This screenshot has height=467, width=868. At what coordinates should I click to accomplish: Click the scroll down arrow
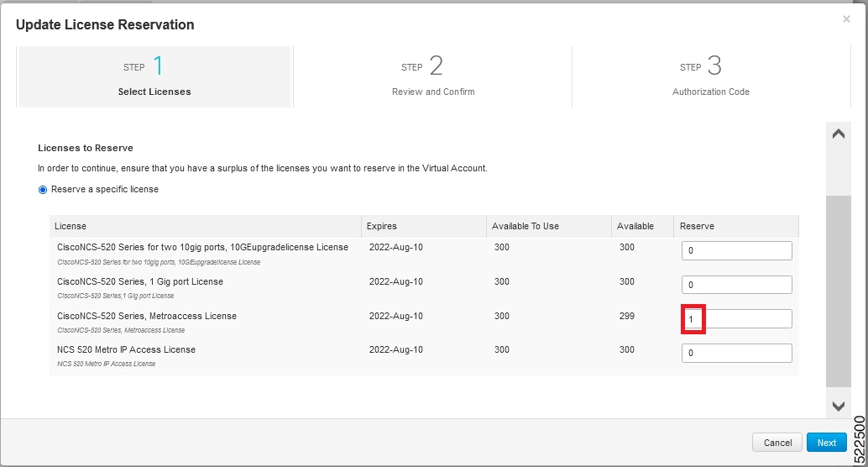(838, 406)
